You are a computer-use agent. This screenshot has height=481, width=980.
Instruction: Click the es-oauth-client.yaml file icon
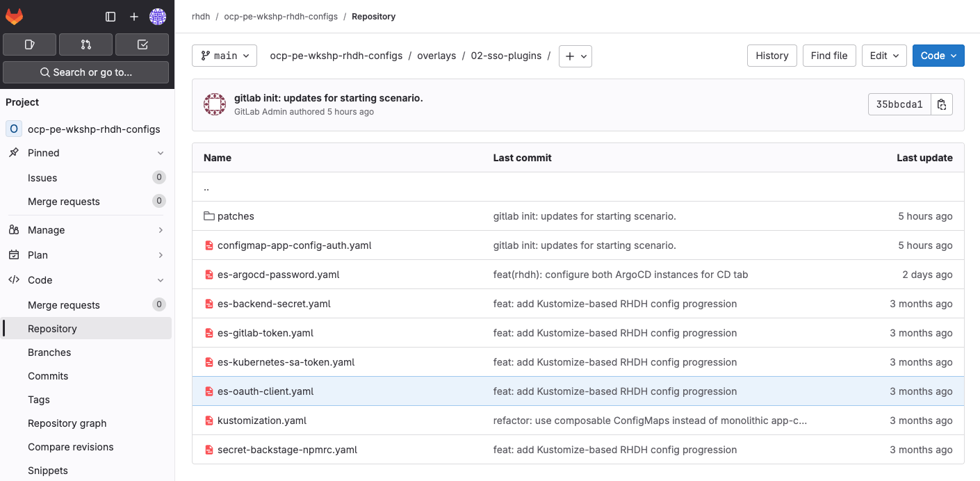[x=209, y=391]
